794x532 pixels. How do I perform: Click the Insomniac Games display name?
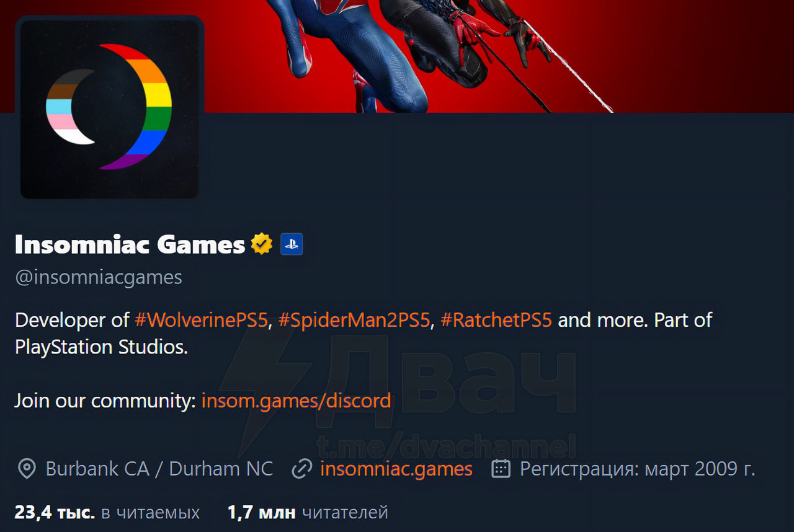[x=130, y=244]
